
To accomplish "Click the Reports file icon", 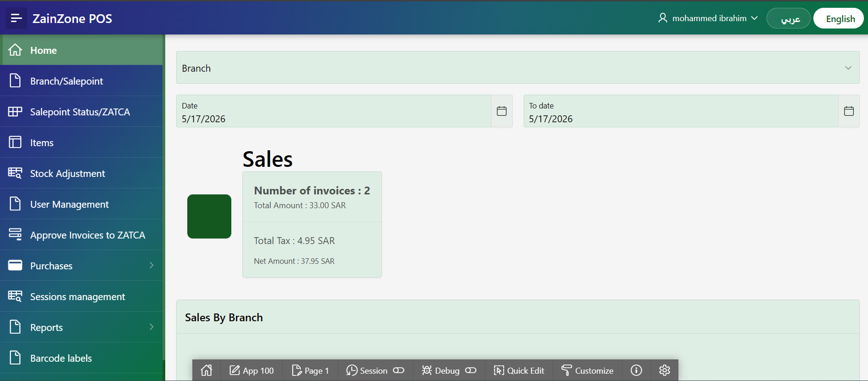I will pyautogui.click(x=15, y=327).
